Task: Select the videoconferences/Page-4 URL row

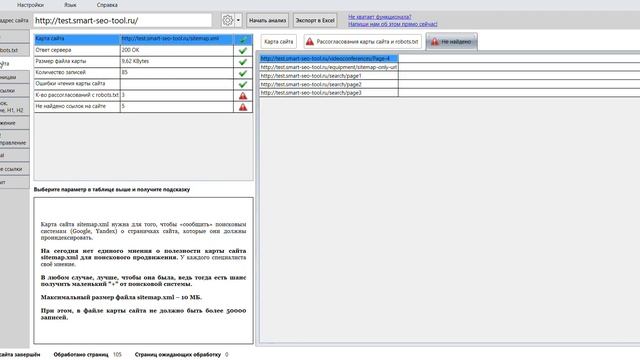Action: (329, 58)
